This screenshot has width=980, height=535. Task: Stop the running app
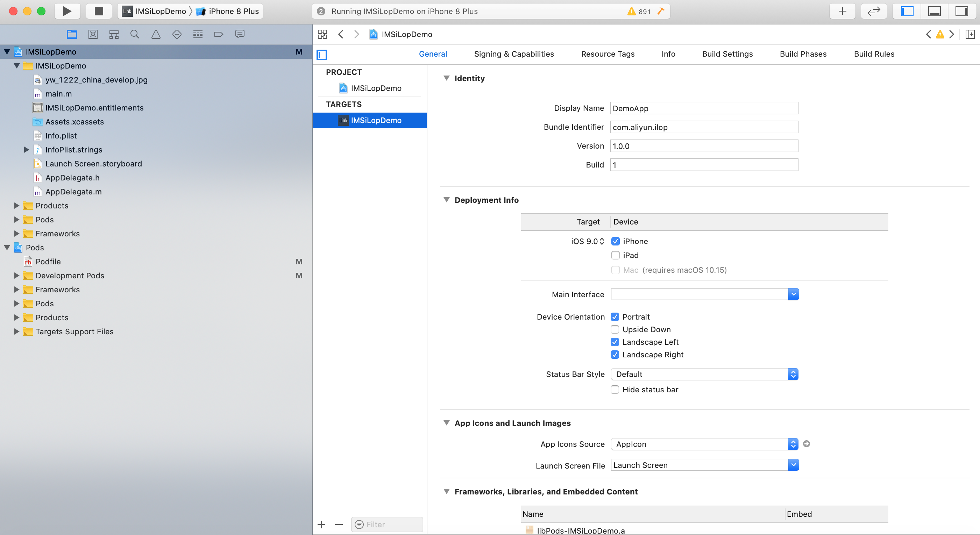(99, 11)
